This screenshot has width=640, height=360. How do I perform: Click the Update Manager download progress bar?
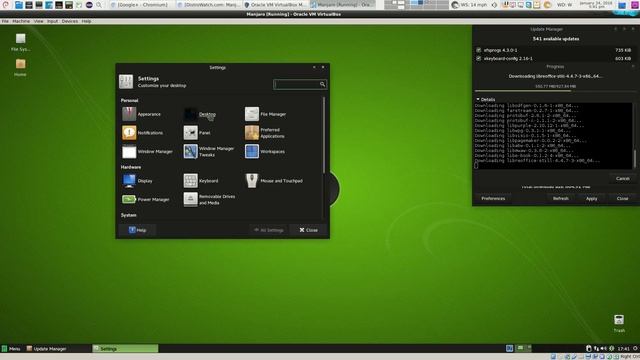[555, 91]
